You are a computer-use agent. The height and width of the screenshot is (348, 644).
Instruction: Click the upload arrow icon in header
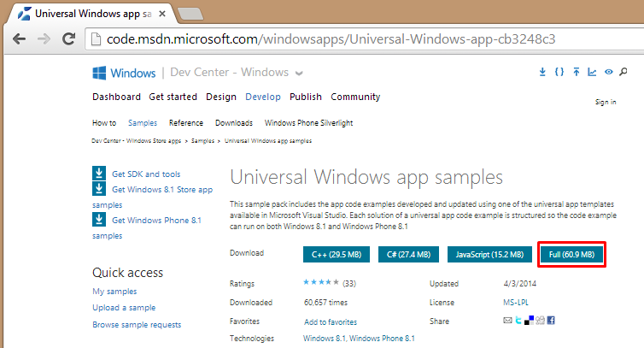tap(577, 72)
